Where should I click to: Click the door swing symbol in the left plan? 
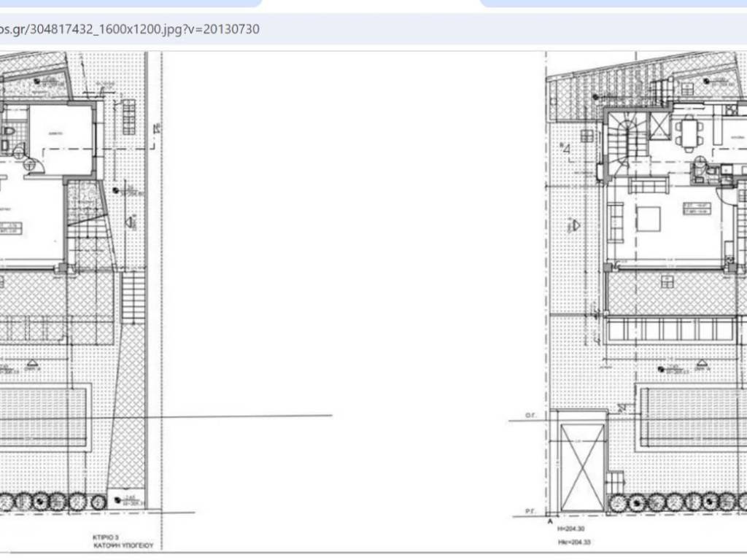point(33,163)
